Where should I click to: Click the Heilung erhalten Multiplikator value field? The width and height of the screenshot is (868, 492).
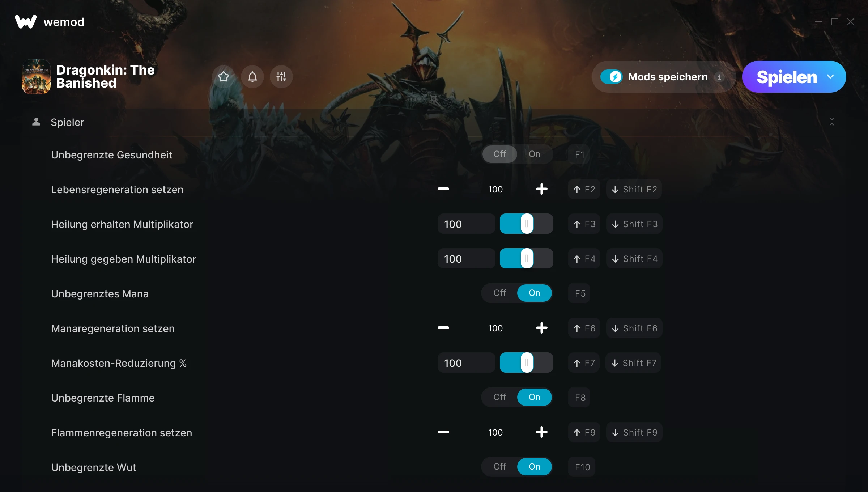467,224
